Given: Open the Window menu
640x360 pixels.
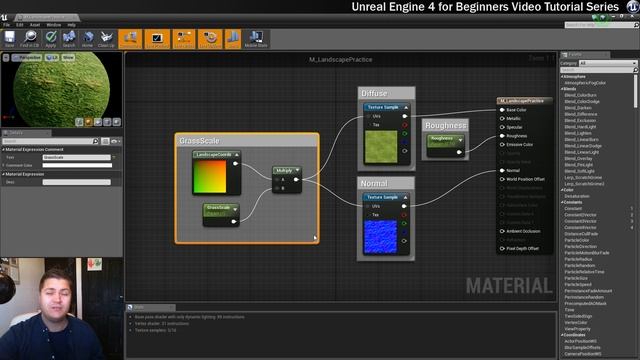Looking at the screenshot, I should [53, 25].
